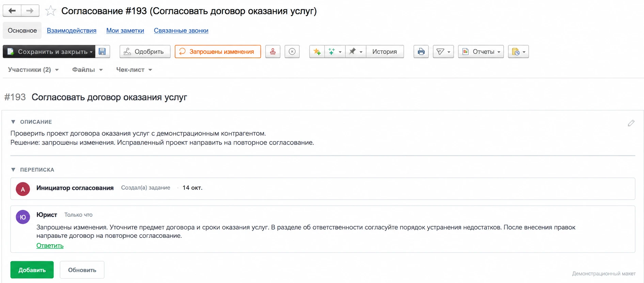644x283 pixels.
Task: Open the dropdown next to the pushpin
Action: coord(361,52)
